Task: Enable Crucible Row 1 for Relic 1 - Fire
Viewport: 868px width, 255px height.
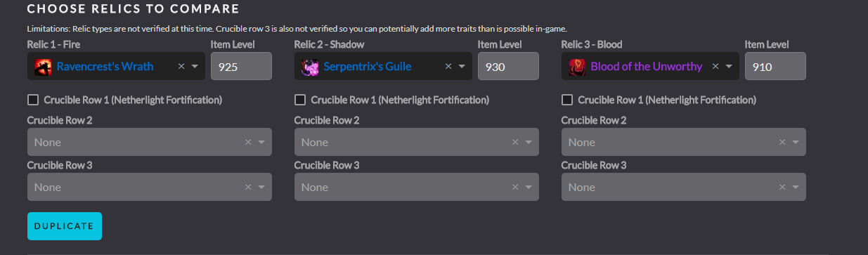Action: [x=33, y=100]
